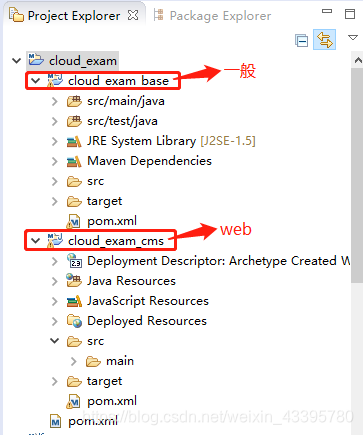Expand the JRE System Library node

tap(55, 141)
